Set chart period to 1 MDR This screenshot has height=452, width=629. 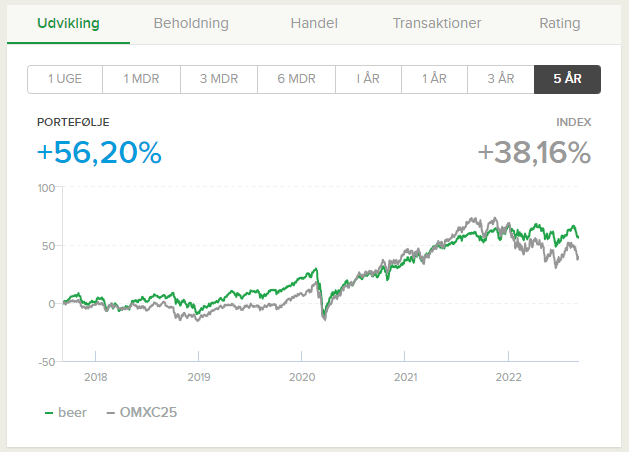point(143,80)
